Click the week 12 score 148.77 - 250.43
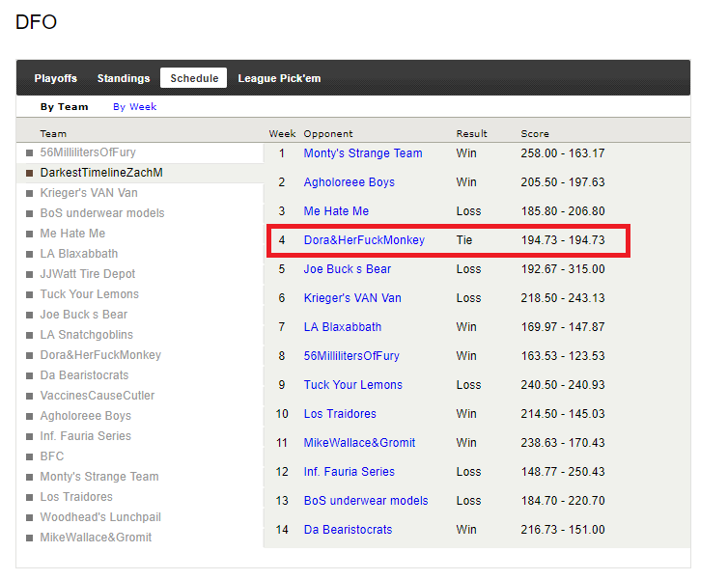The height and width of the screenshot is (580, 728). tap(563, 472)
